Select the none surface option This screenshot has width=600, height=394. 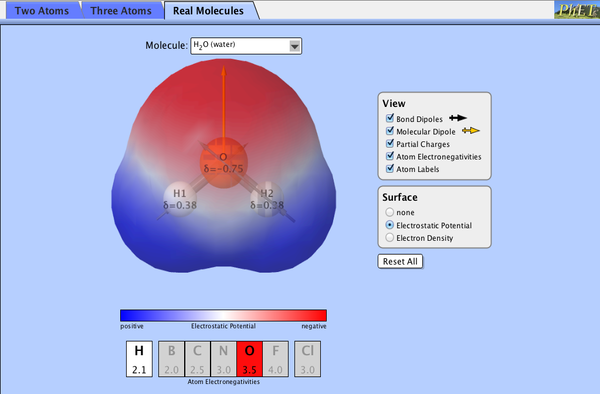point(390,212)
